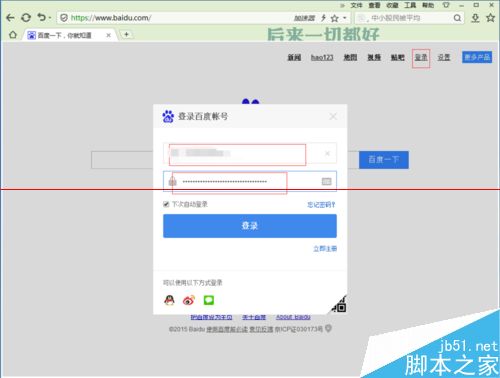The height and width of the screenshot is (378, 500).
Task: Switch to QR code login at the dialog corner
Action: [x=339, y=305]
